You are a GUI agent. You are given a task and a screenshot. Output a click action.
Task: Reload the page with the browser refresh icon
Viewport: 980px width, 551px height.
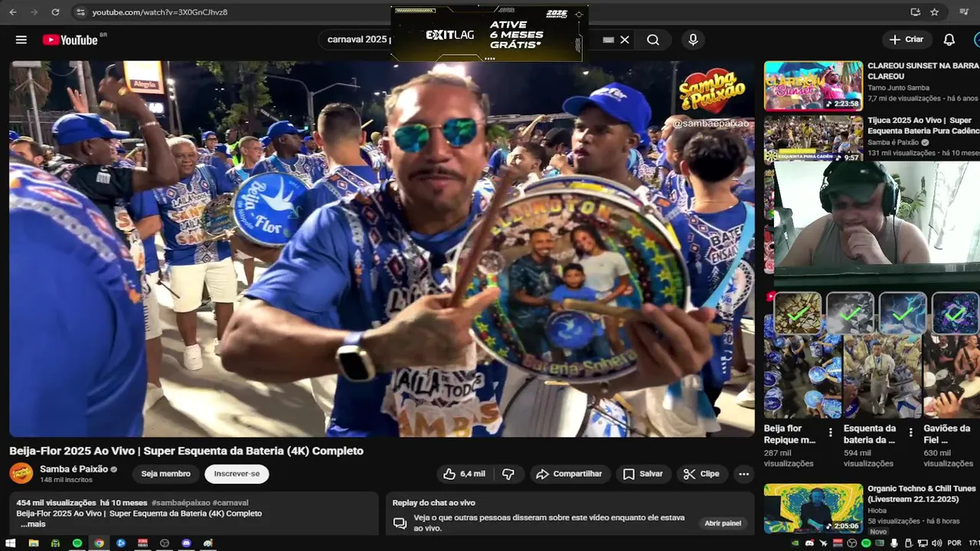click(55, 12)
